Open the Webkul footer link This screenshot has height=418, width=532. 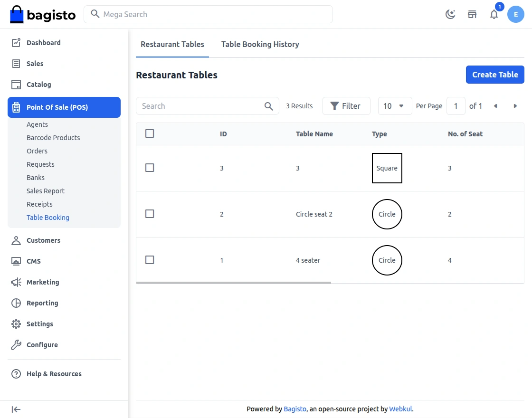(x=400, y=409)
